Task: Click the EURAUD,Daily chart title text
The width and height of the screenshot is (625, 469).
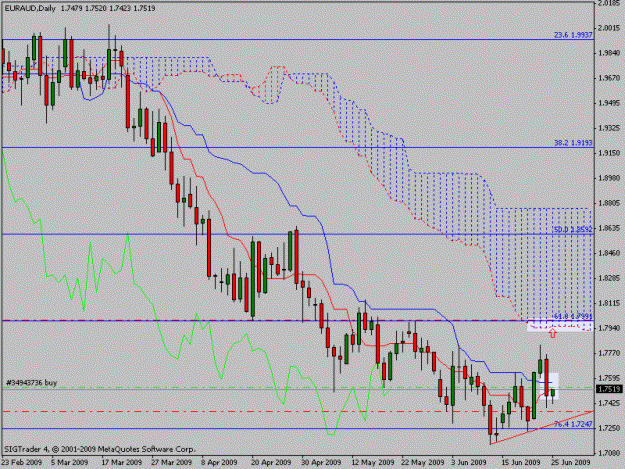Action: (30, 8)
